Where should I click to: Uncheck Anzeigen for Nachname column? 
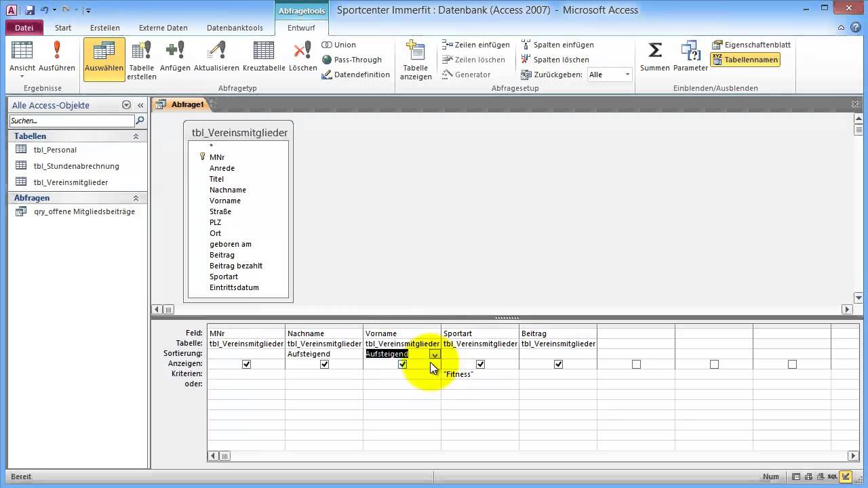tap(324, 364)
